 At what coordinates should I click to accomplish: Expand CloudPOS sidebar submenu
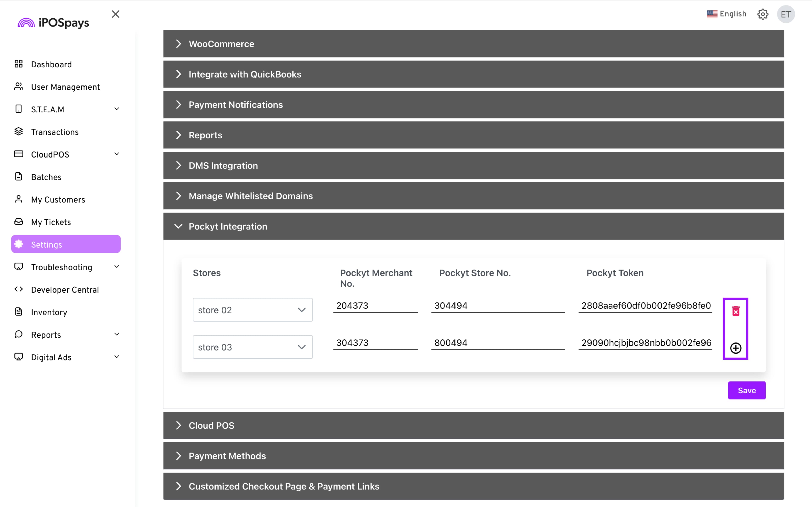click(117, 154)
